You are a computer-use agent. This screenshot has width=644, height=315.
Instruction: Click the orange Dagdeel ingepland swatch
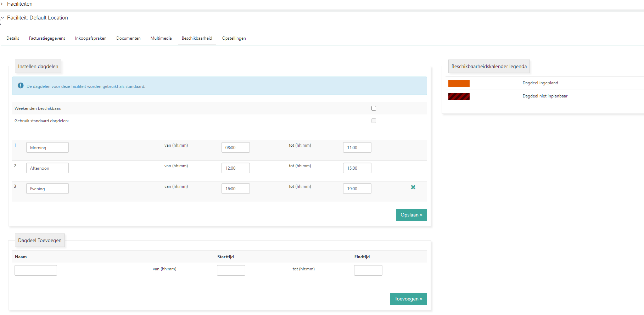pyautogui.click(x=459, y=83)
